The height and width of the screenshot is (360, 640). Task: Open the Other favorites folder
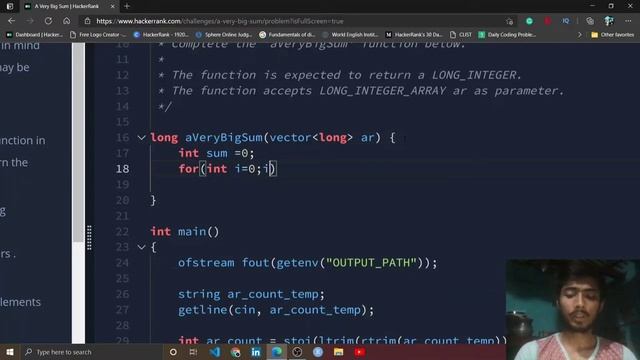(x=613, y=35)
